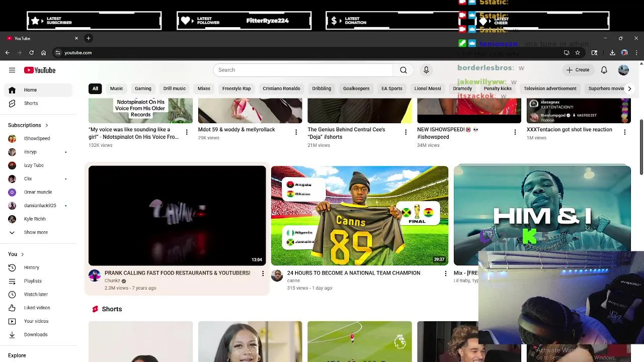Play the Canns 89 jersey thumbnail

[360, 216]
